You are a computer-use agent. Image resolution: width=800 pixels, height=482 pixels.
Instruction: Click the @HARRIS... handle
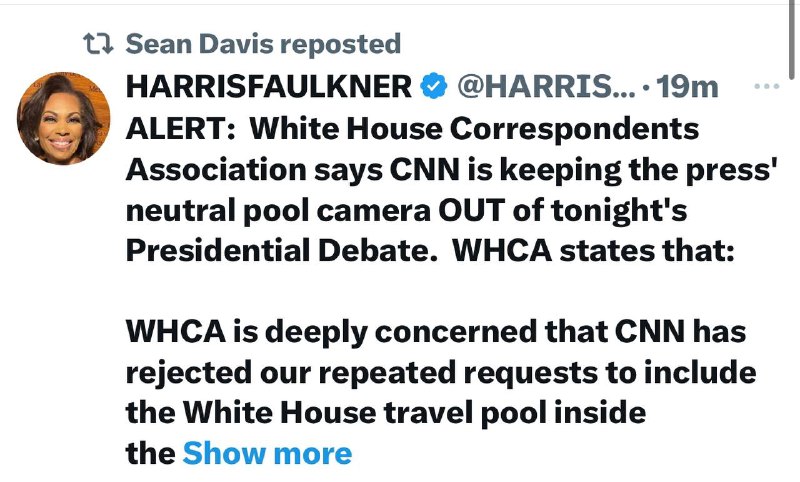click(x=546, y=86)
